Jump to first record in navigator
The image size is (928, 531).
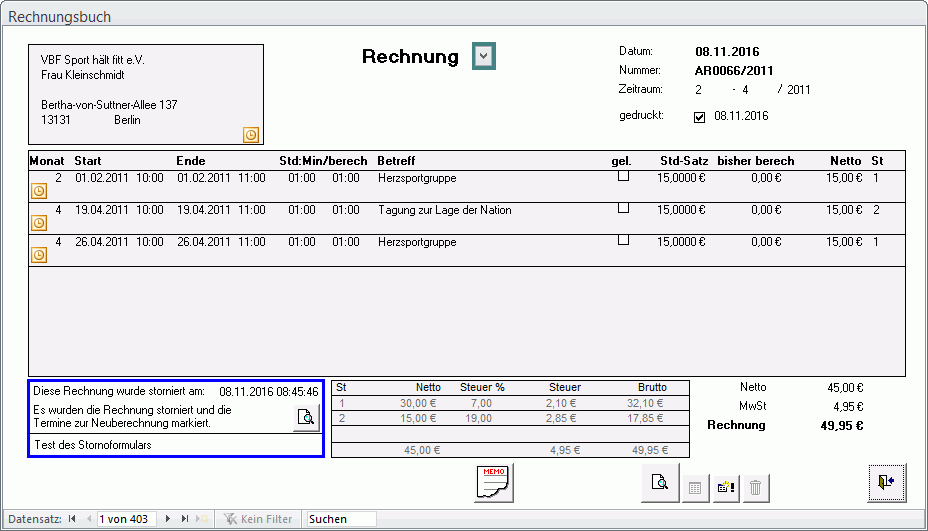pyautogui.click(x=72, y=519)
